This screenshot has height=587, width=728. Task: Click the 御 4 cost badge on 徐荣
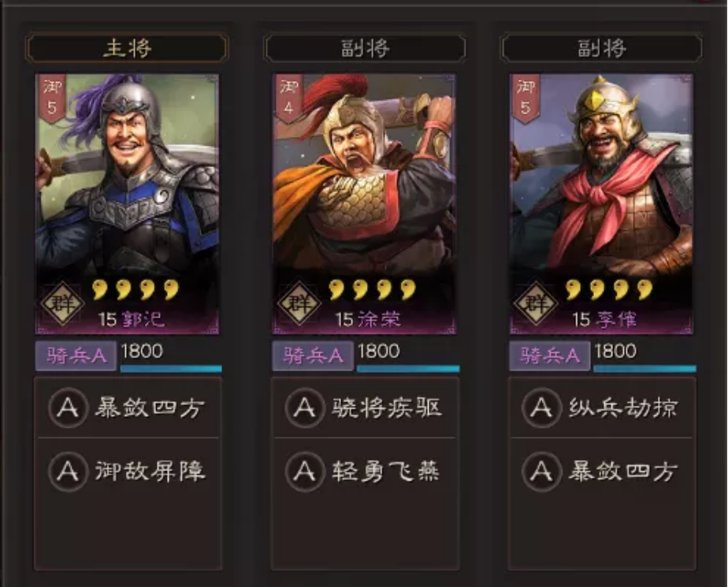pos(289,98)
